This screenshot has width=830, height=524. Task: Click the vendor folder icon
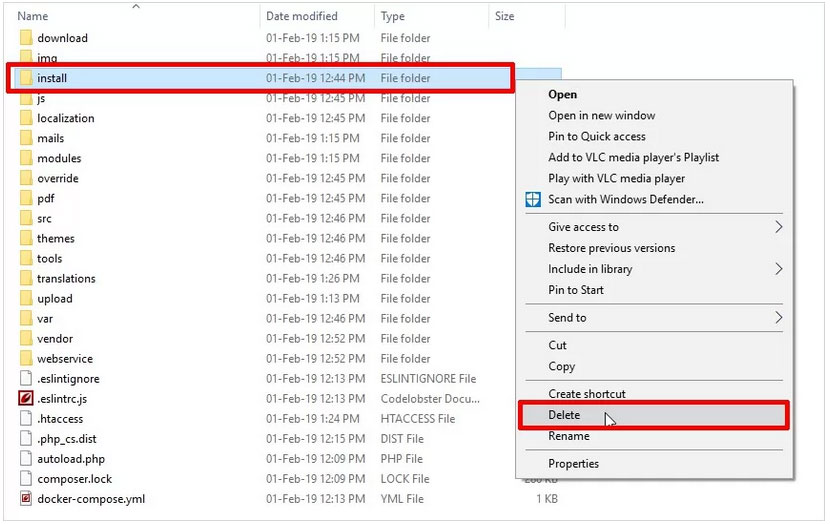tap(26, 339)
